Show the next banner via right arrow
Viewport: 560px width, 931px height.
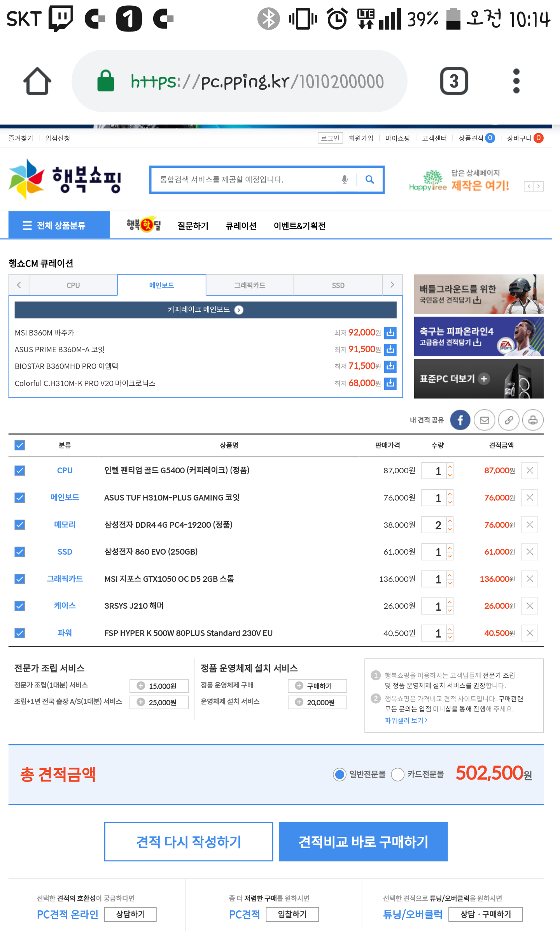(x=539, y=186)
